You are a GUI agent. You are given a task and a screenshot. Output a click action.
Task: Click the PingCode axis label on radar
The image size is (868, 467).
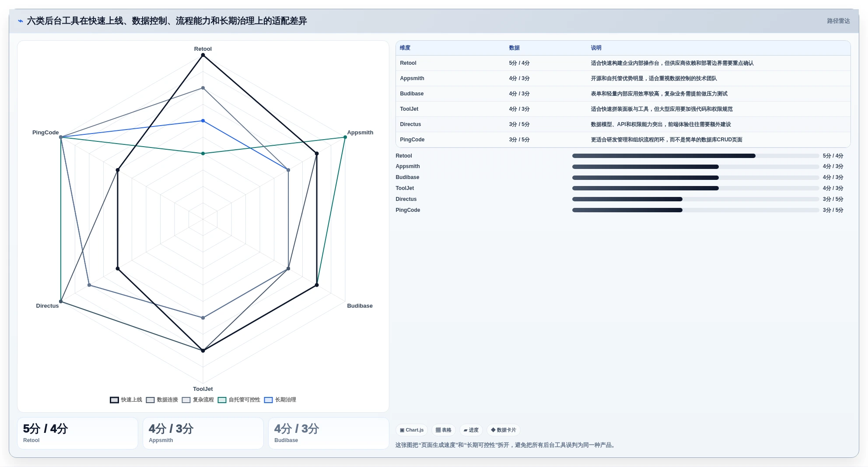[45, 133]
